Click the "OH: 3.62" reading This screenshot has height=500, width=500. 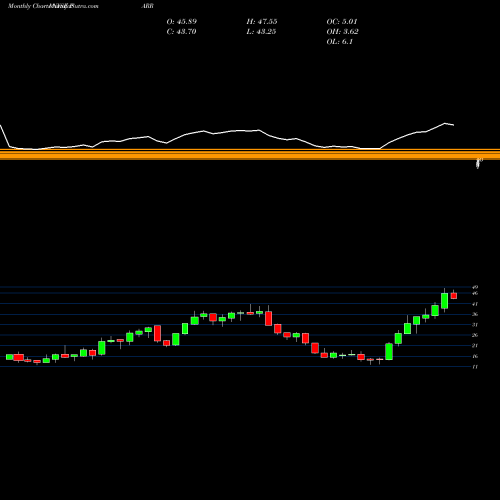(x=342, y=32)
